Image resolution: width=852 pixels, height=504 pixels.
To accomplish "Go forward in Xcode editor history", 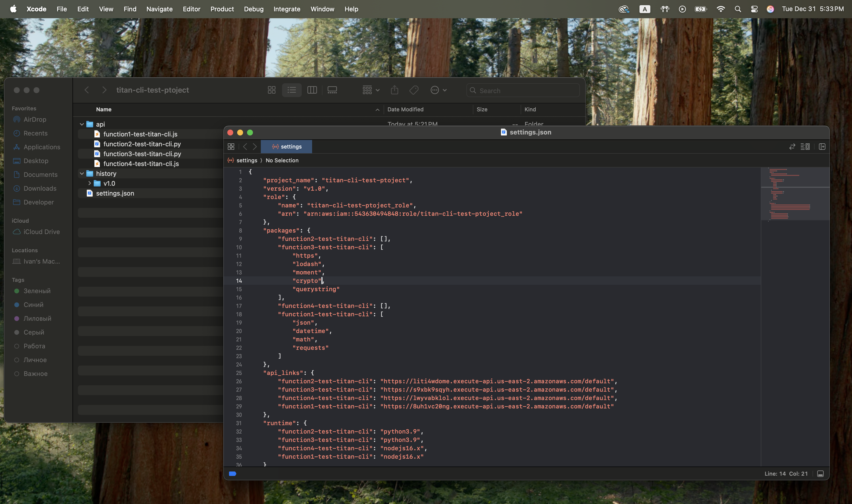I will point(255,146).
